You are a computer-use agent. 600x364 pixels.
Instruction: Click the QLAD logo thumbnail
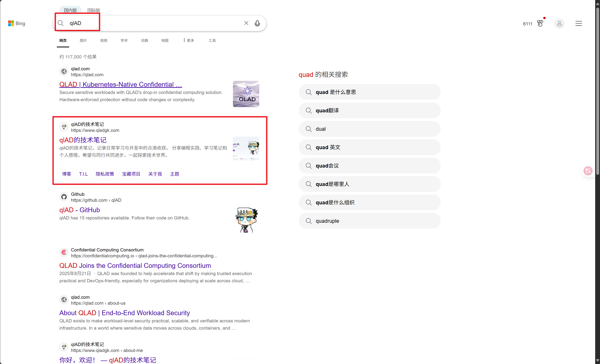[x=246, y=94]
